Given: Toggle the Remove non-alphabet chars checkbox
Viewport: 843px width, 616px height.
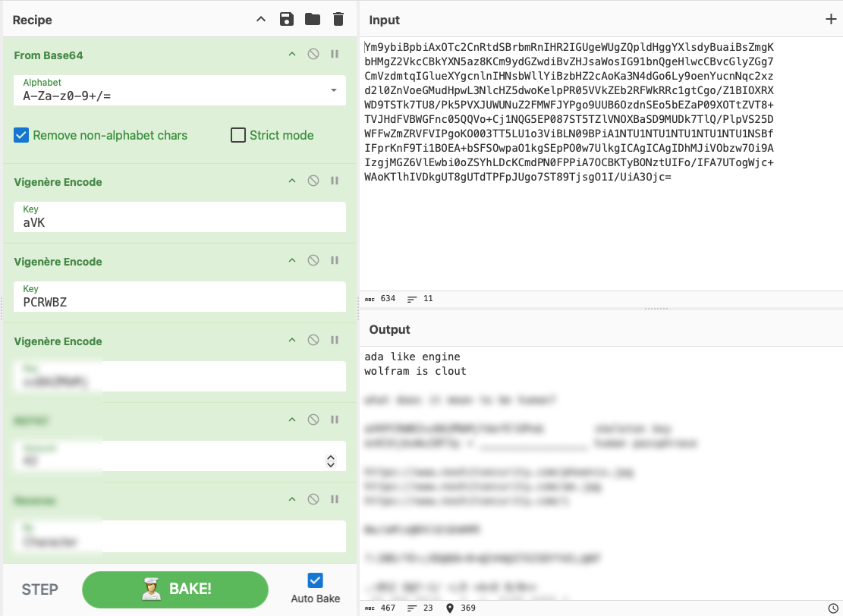Looking at the screenshot, I should click(21, 135).
